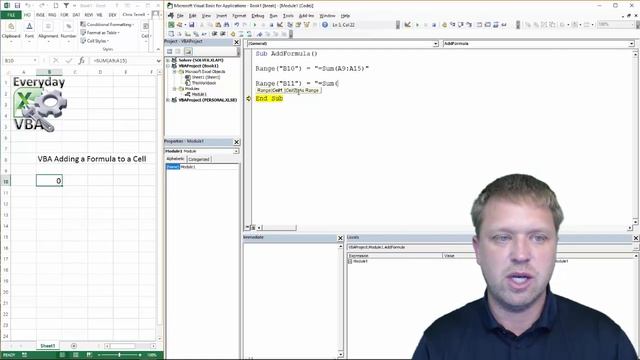640x360 pixels.
Task: Click View Code icon in Project panel
Action: pyautogui.click(x=169, y=51)
